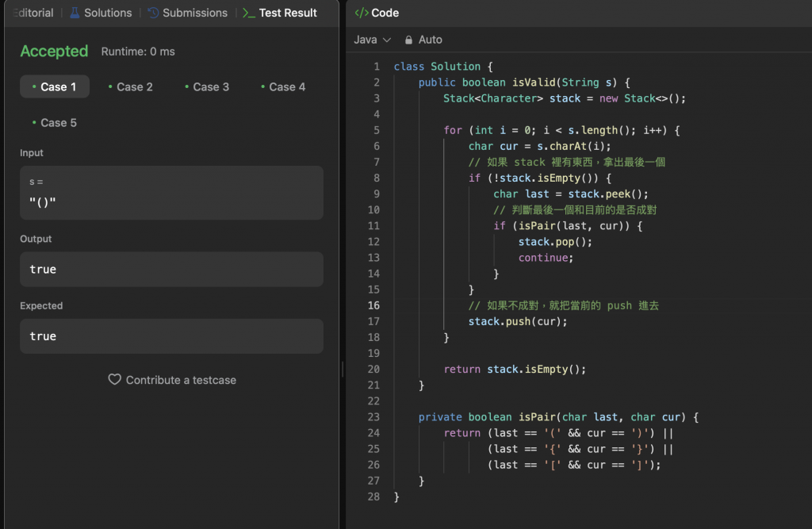
Task: Click the char cur = s.charAt(i) line
Action: coord(539,146)
